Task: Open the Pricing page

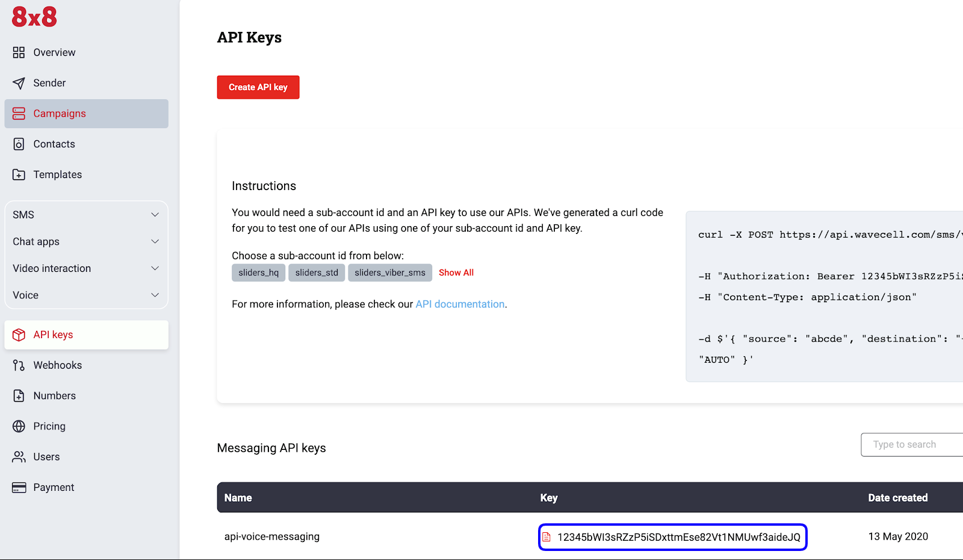Action: point(86,426)
